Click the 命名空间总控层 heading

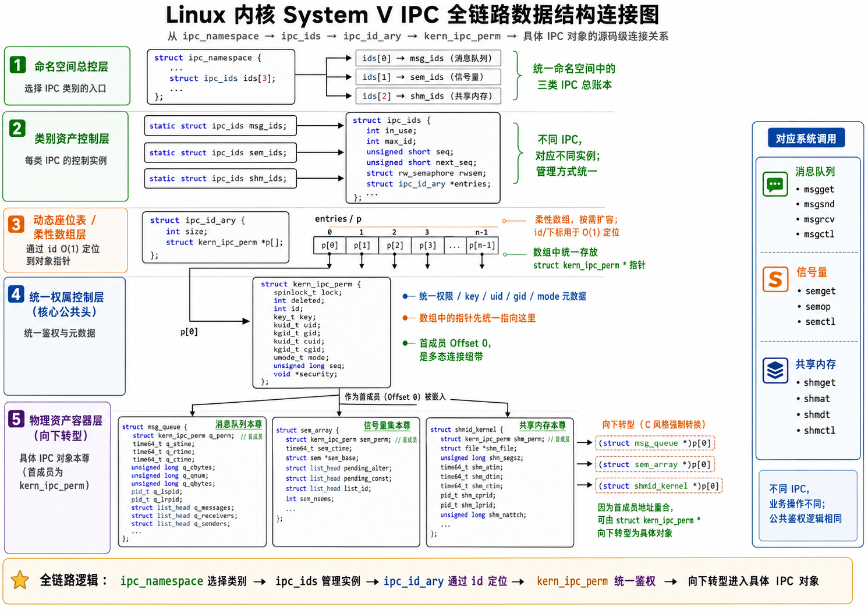[71, 66]
